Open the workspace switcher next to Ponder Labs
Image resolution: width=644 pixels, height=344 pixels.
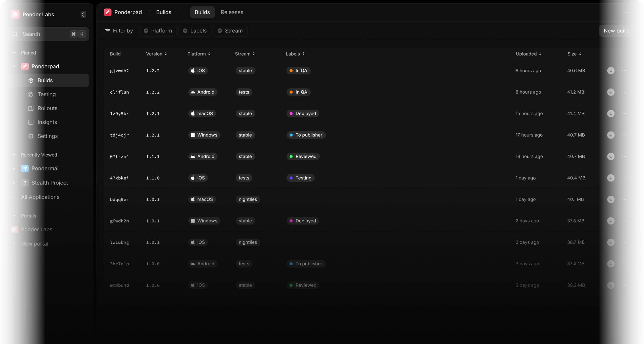(83, 14)
